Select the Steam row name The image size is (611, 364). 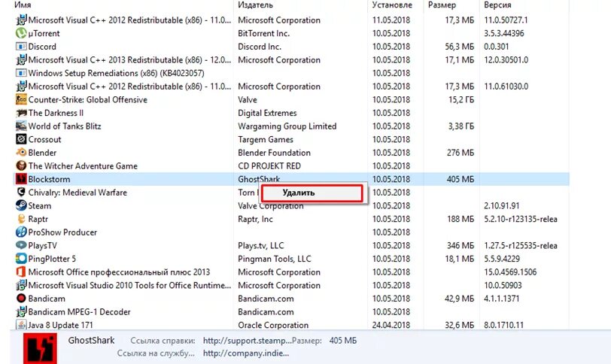(40, 206)
